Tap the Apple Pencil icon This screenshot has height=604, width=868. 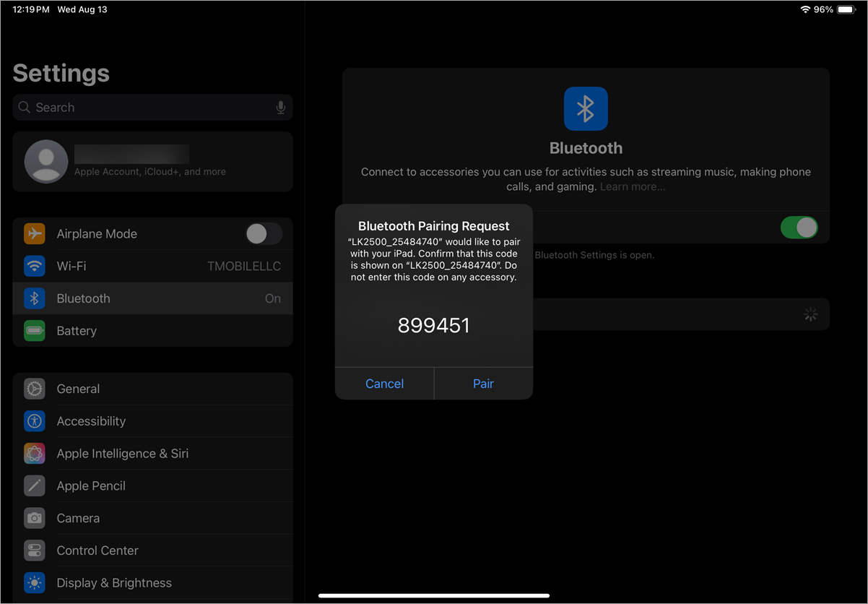35,486
